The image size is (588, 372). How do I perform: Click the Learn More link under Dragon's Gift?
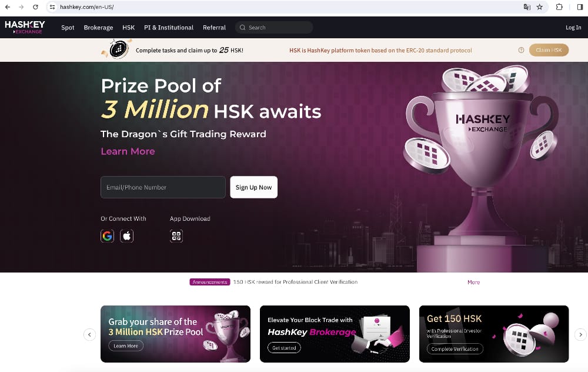(128, 151)
